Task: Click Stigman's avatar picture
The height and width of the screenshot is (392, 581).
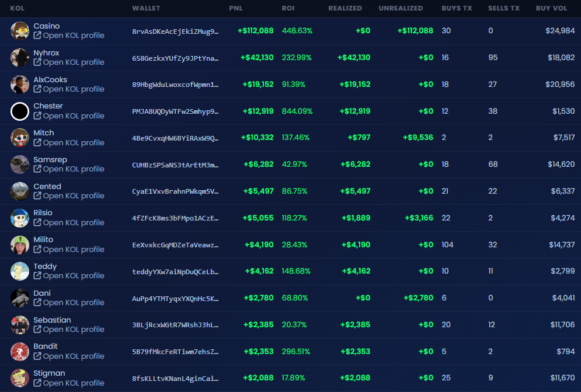Action: coord(20,378)
